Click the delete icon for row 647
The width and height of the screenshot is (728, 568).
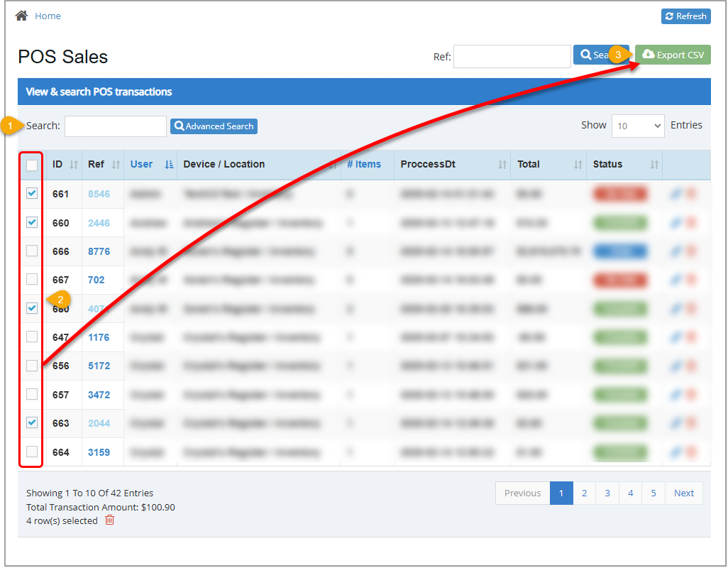tap(690, 337)
